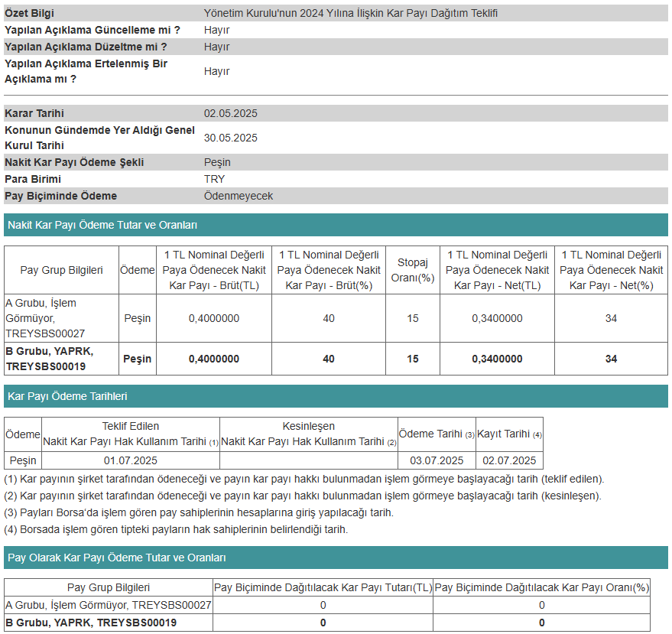
Task: Click the 'Kayıt Tarihi (4)' column header
Action: click(510, 434)
